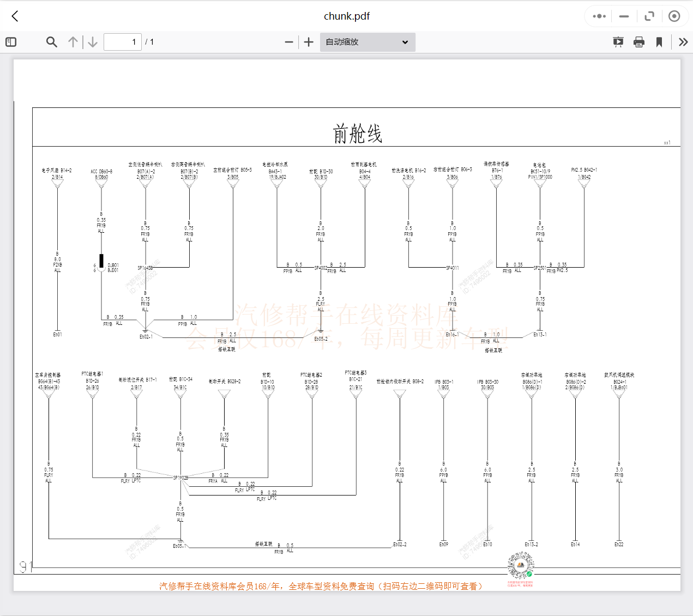Click the orange 汽修帮手在线资料库 footer text
Viewport: 693px width, 616px height.
(x=321, y=586)
